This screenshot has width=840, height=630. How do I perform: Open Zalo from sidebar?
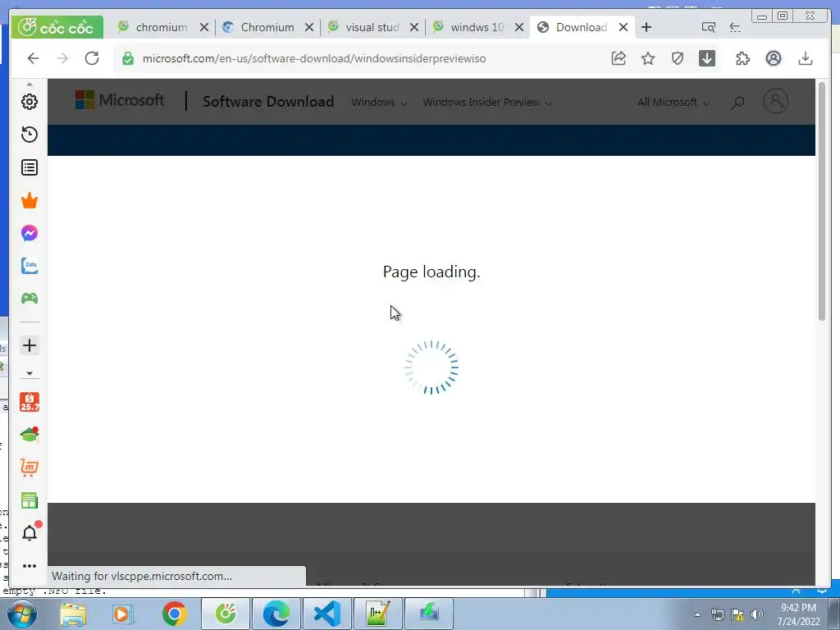coord(30,266)
